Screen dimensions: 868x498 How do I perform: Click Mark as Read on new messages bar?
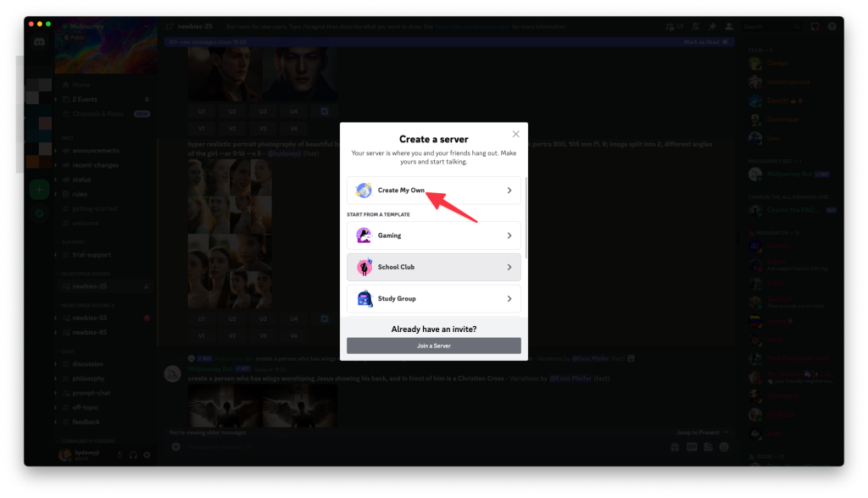[706, 42]
